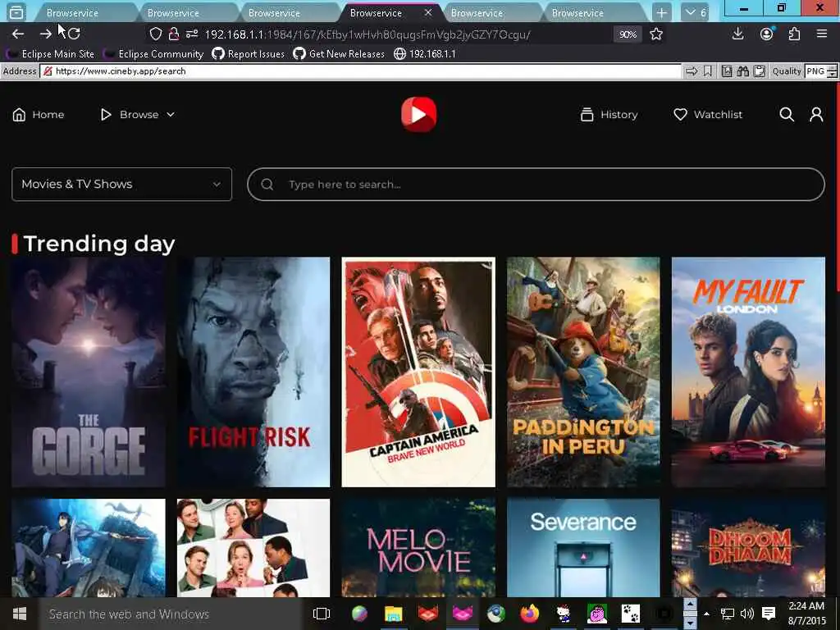This screenshot has width=840, height=630.
Task: Open the Firefox account icon
Action: (x=767, y=34)
